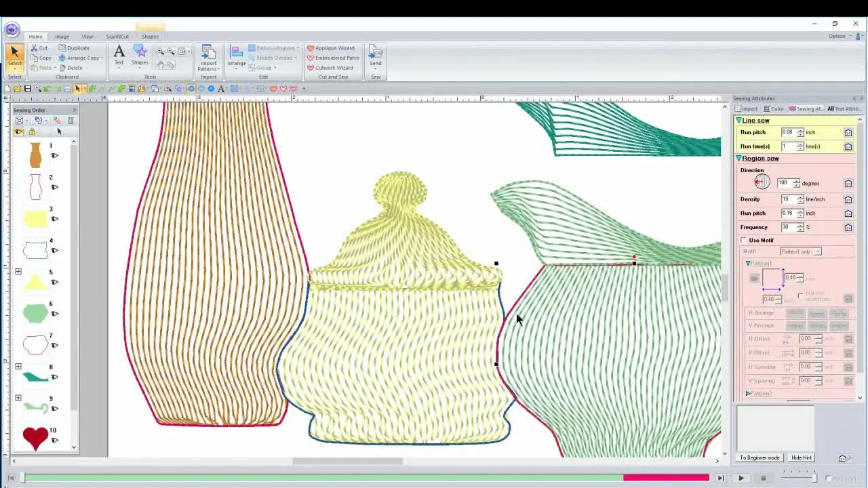868x488 pixels.
Task: Click the Delete command
Action: 71,68
